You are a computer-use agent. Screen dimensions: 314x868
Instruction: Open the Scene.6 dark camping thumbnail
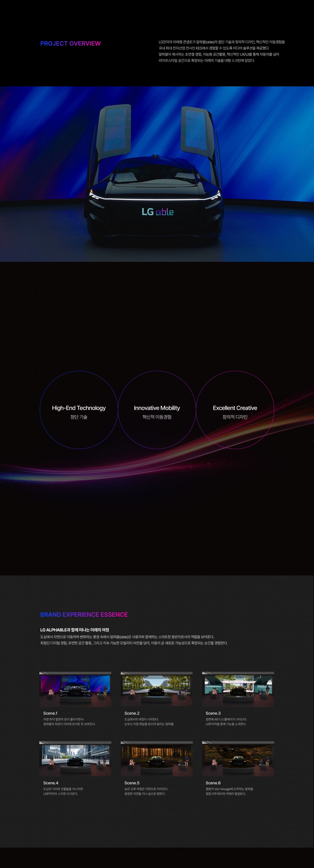point(238,759)
